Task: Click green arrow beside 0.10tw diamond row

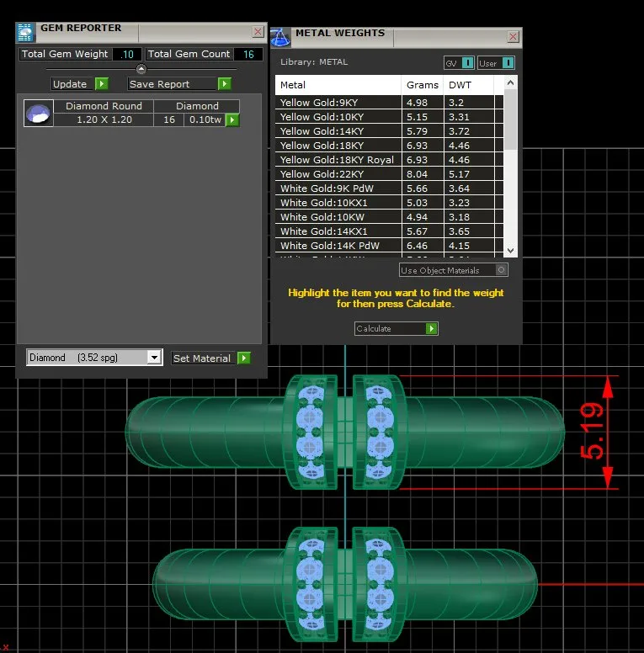Action: click(232, 120)
